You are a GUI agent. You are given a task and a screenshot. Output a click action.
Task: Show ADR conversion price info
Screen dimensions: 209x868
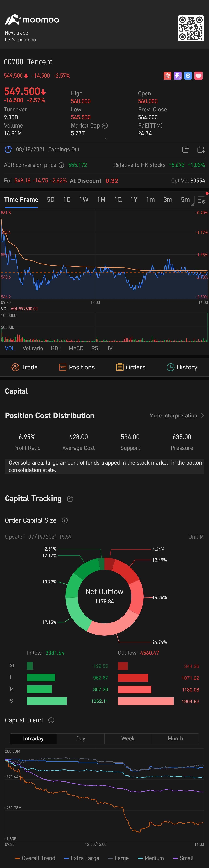62,165
